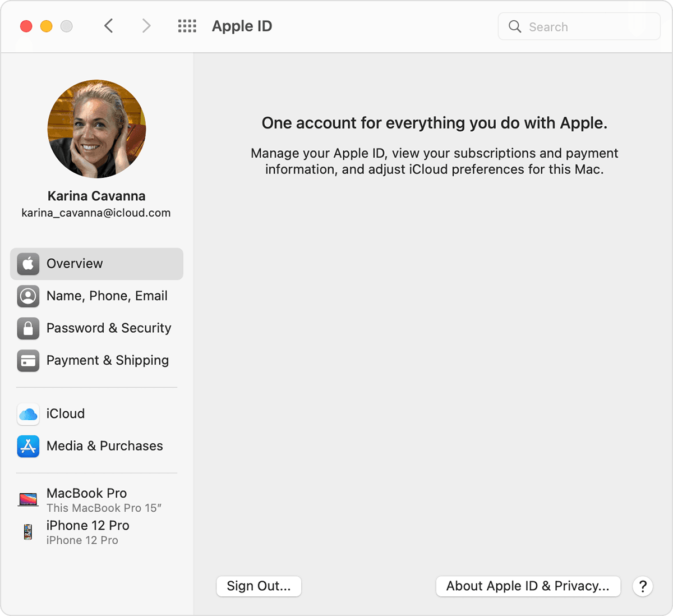Click the Payment & Shipping card icon
This screenshot has width=673, height=616.
(28, 361)
